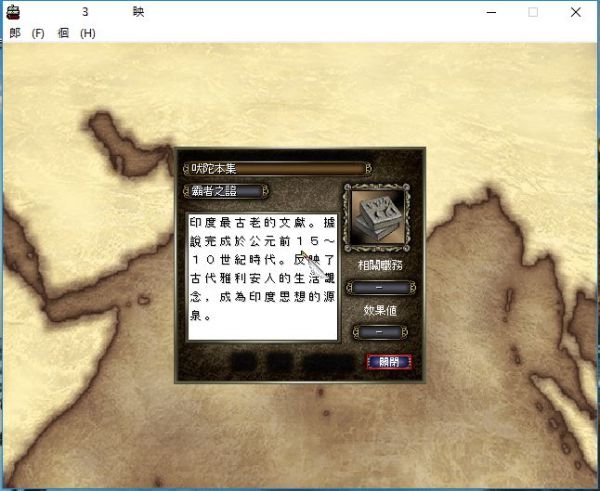The width and height of the screenshot is (600, 491).
Task: Minimize the game window
Action: click(487, 12)
